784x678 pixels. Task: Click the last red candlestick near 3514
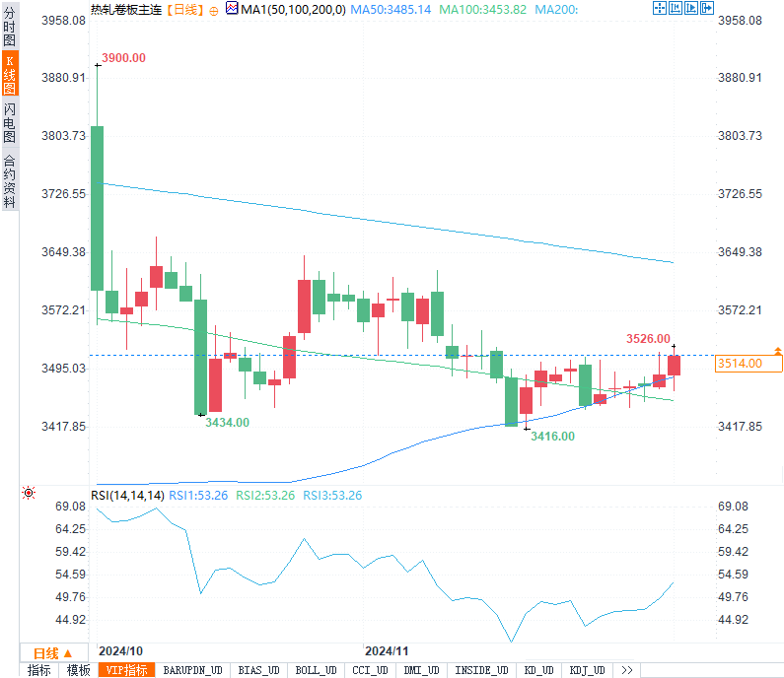click(674, 366)
